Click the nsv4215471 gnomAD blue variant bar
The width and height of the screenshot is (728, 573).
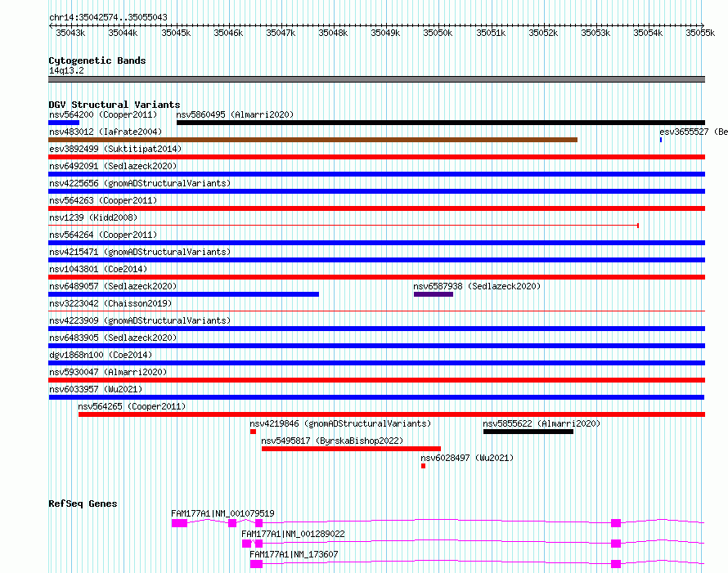pos(376,260)
